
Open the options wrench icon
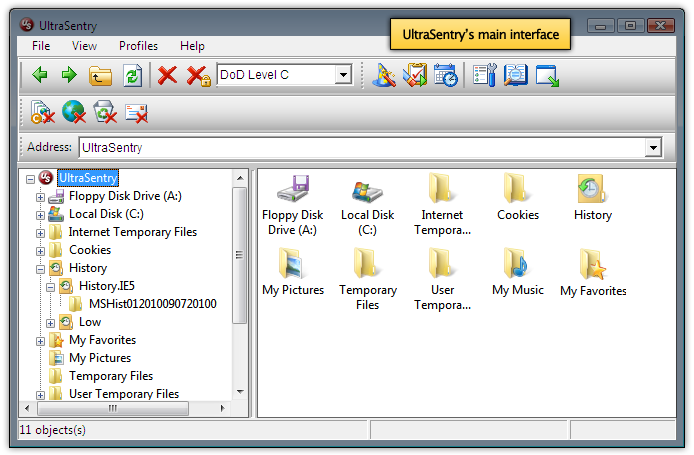[x=484, y=75]
